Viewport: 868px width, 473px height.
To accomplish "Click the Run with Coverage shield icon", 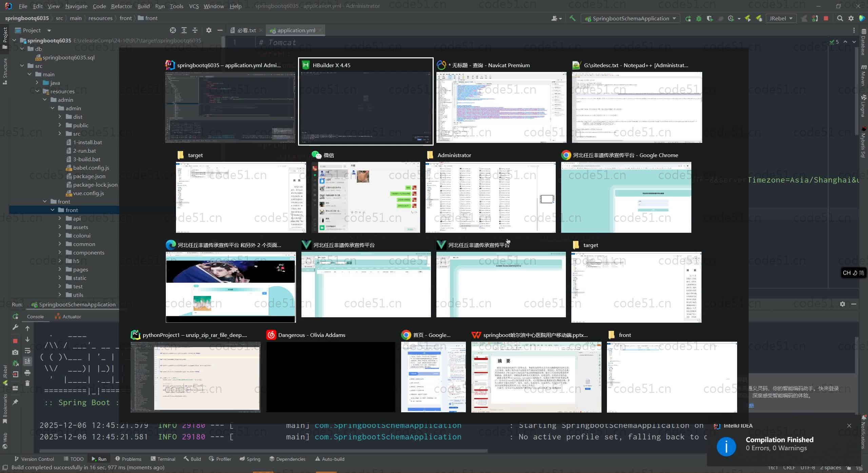I will tap(710, 18).
